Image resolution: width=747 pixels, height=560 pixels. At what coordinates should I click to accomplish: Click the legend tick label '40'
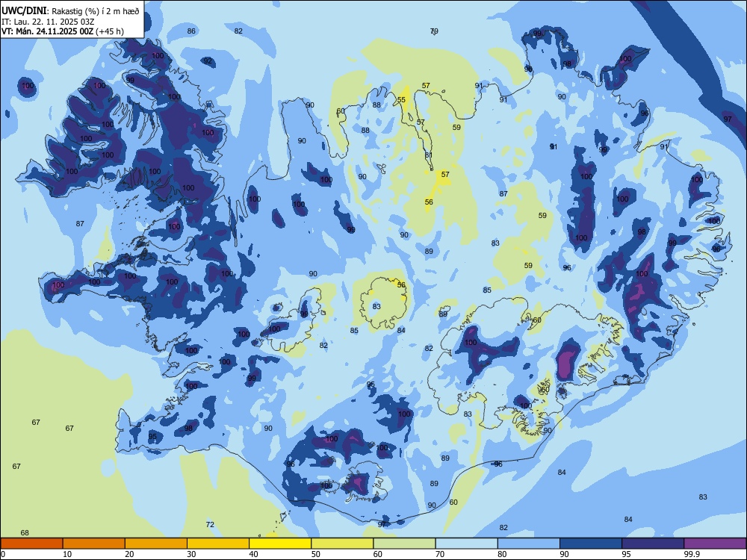click(254, 554)
